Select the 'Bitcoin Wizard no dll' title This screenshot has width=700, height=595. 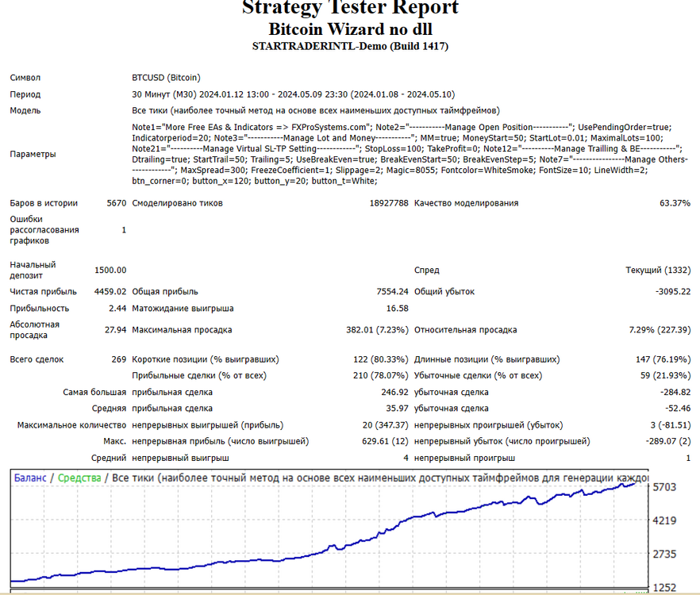[351, 29]
